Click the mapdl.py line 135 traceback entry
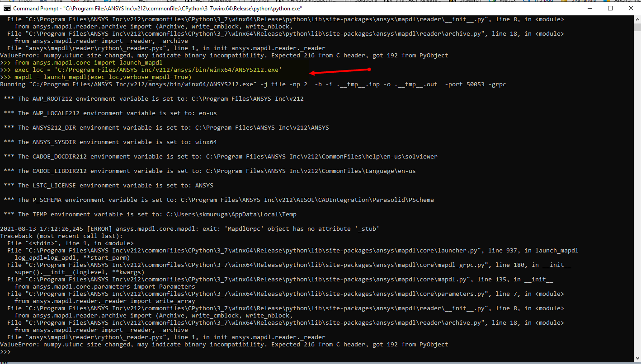 pyautogui.click(x=280, y=280)
